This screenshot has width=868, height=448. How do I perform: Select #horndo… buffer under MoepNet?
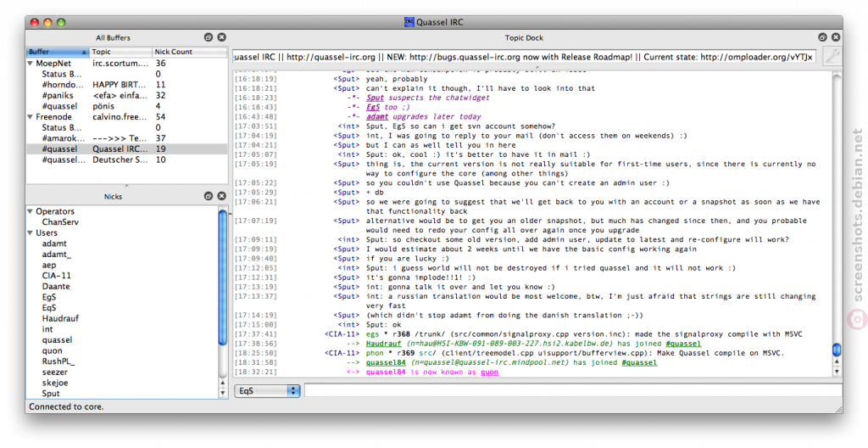pyautogui.click(x=127, y=85)
